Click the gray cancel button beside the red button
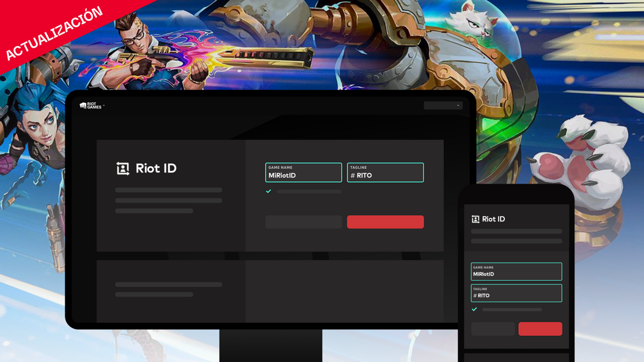The width and height of the screenshot is (644, 362). (x=303, y=222)
